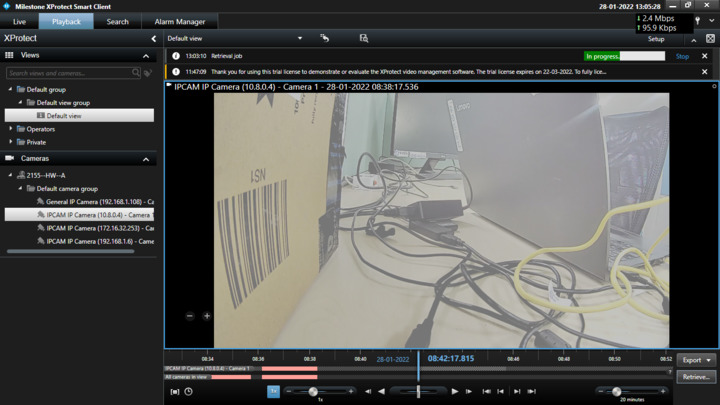The image size is (720, 405).
Task: Toggle full screen mode icon top right
Action: (x=710, y=39)
